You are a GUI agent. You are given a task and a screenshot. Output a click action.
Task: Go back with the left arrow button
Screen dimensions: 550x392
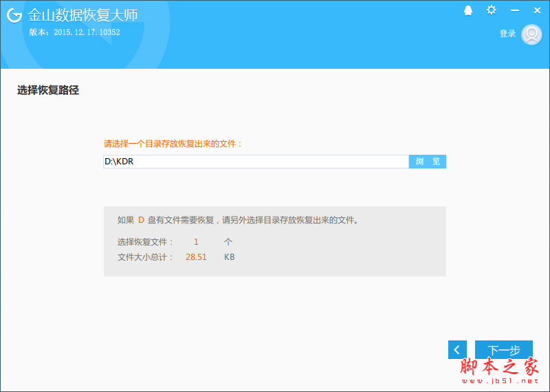tap(457, 349)
